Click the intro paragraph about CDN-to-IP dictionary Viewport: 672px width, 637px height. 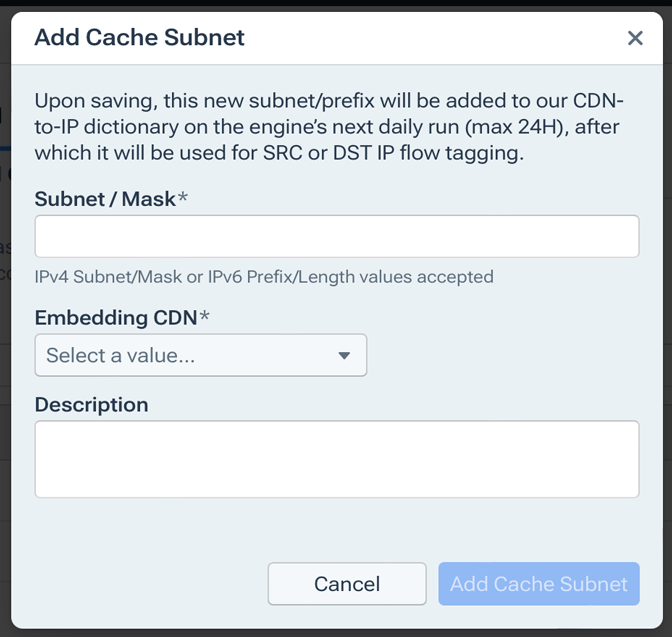pyautogui.click(x=330, y=127)
